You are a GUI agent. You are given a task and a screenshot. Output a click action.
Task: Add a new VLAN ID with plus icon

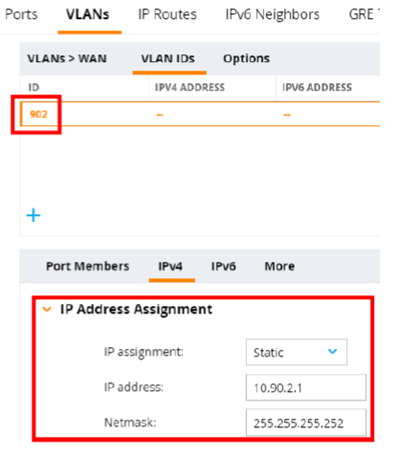(33, 215)
